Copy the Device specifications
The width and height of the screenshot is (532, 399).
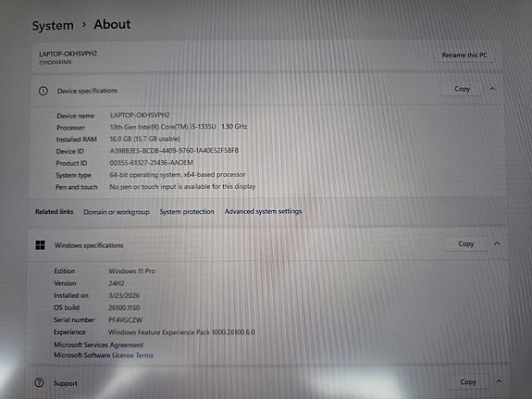coord(462,89)
